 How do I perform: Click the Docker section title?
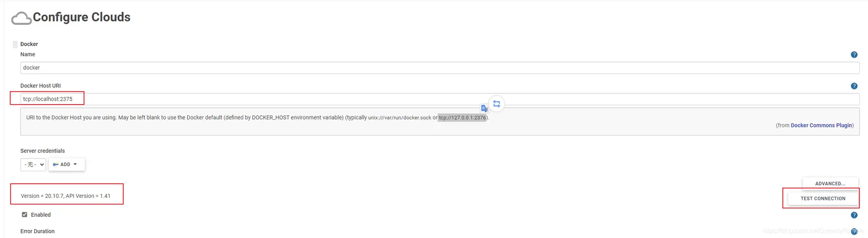pyautogui.click(x=29, y=44)
